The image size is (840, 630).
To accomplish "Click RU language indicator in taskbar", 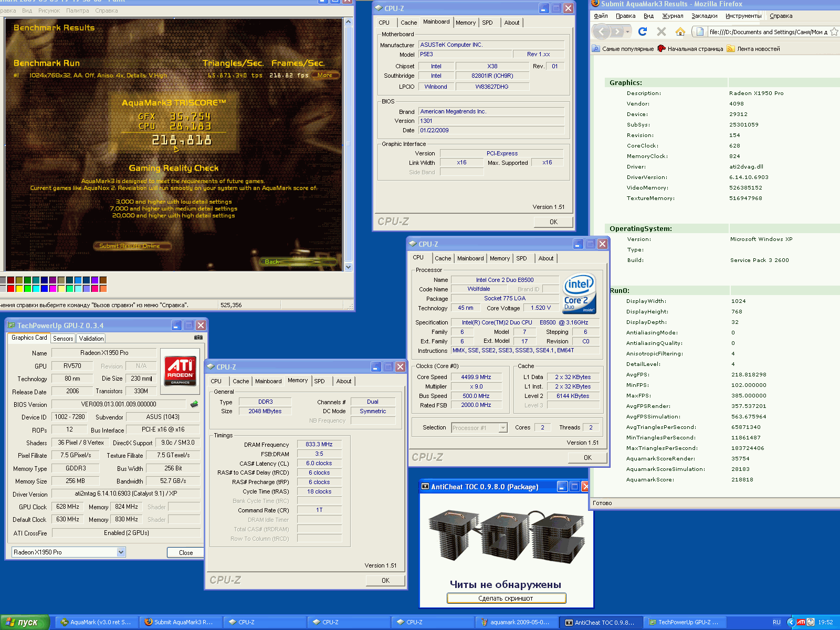I will pos(776,622).
